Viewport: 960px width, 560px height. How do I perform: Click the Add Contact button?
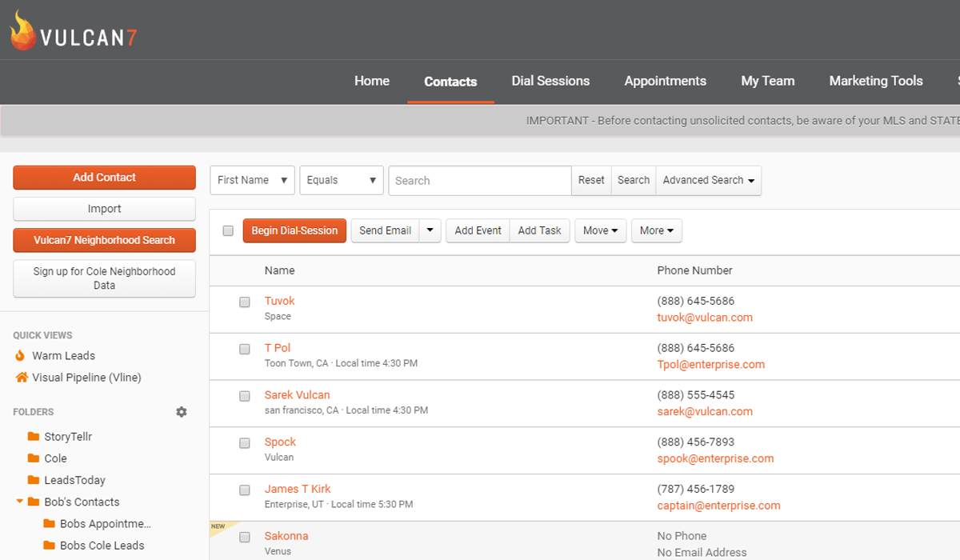(x=104, y=178)
